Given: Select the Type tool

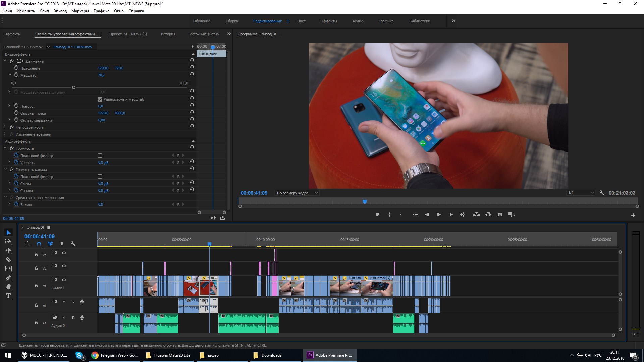Looking at the screenshot, I should (8, 296).
